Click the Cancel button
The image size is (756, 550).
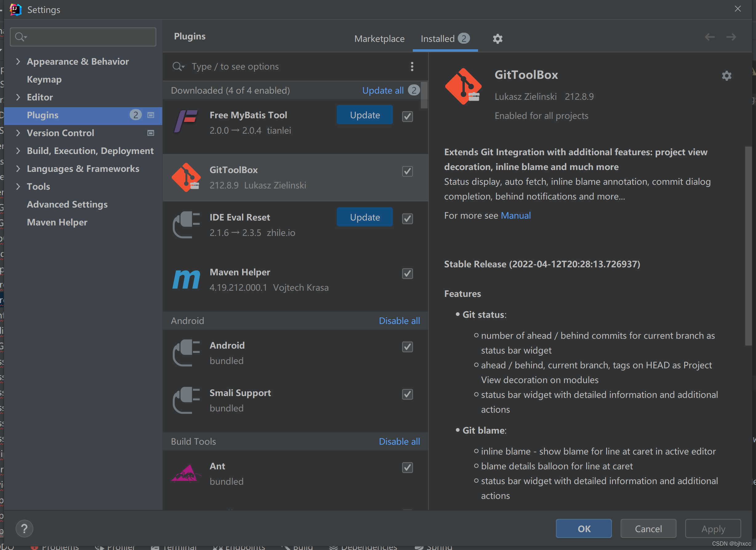pyautogui.click(x=648, y=528)
